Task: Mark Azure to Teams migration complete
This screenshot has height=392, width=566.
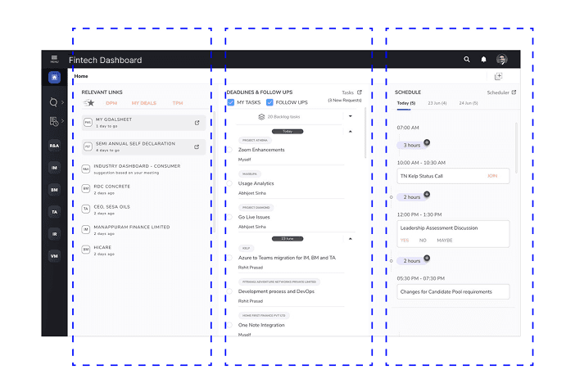Action: point(229,258)
